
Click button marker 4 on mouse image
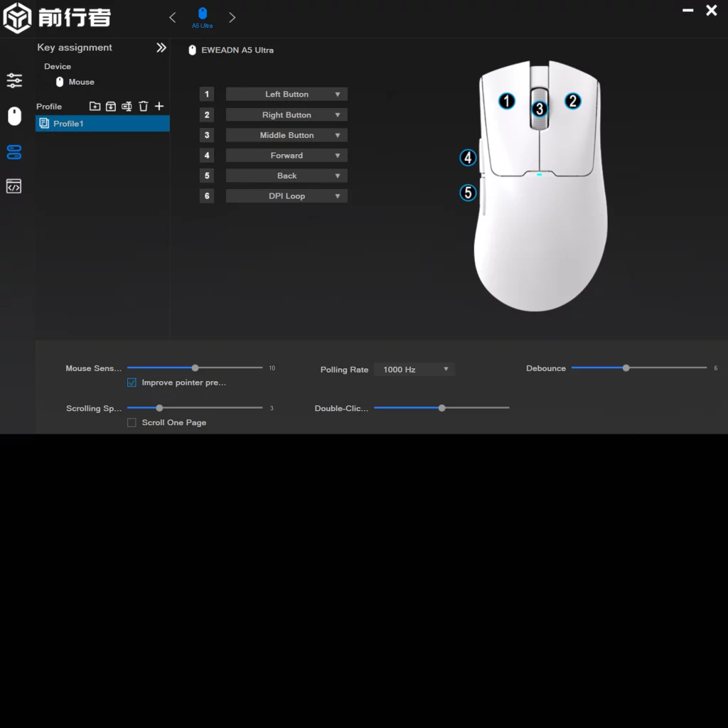[468, 158]
